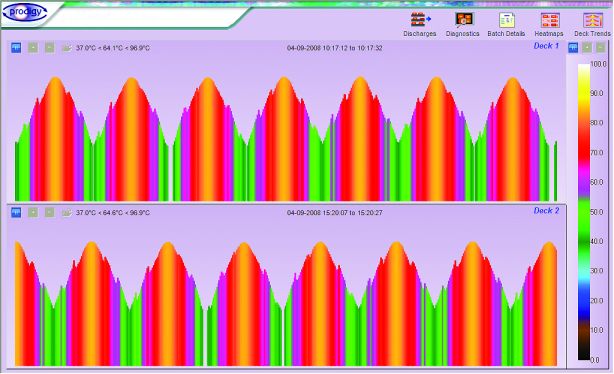Click the hand icon beside Deck 1 temperature range
The height and width of the screenshot is (374, 614).
coord(67,48)
